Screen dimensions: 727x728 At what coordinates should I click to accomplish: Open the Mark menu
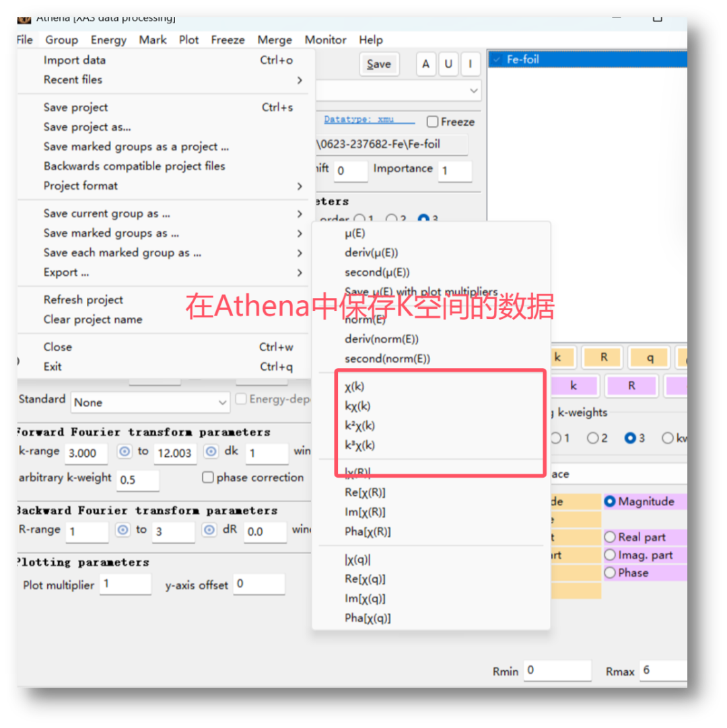[x=153, y=40]
